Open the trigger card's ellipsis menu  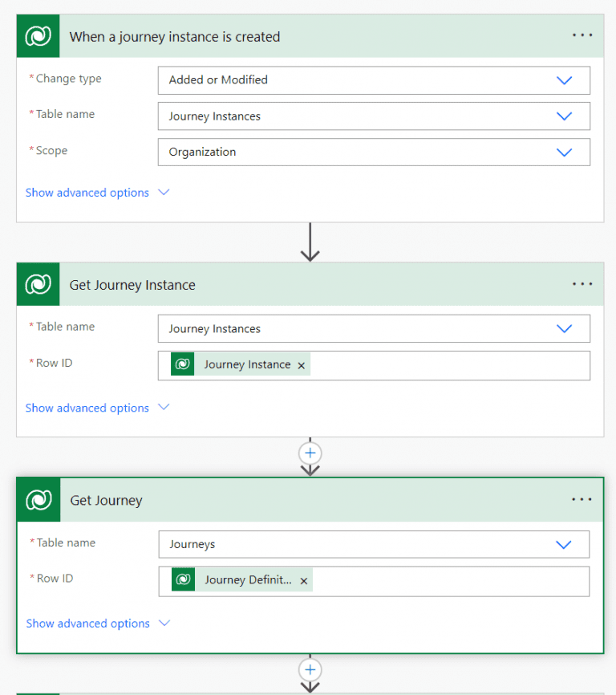pos(582,35)
